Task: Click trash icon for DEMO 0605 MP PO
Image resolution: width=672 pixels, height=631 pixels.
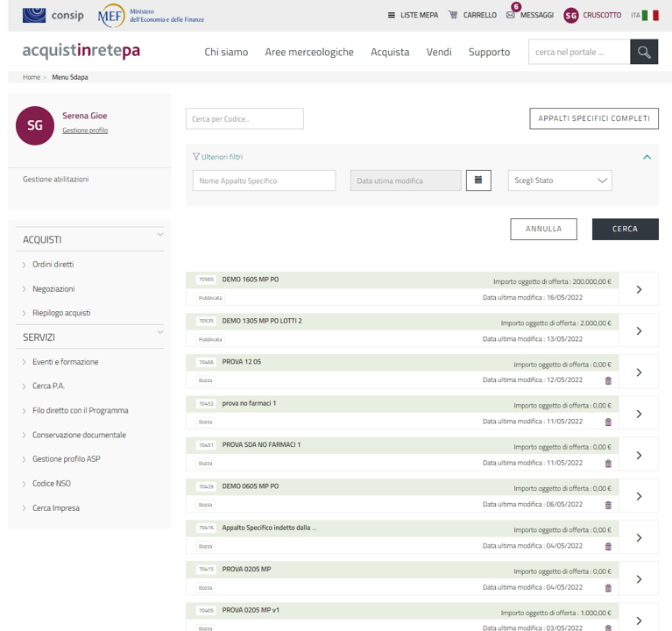Action: [x=608, y=505]
